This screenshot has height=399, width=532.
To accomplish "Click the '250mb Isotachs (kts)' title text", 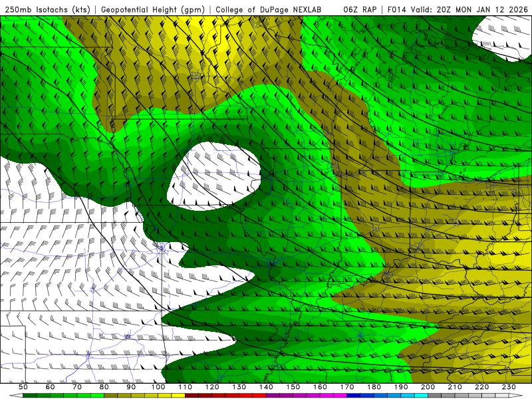I will click(47, 9).
